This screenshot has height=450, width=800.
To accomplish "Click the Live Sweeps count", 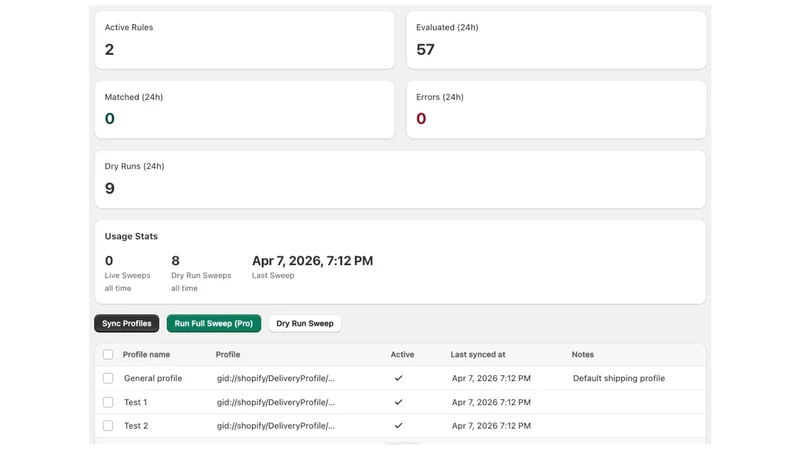I will pyautogui.click(x=109, y=261).
